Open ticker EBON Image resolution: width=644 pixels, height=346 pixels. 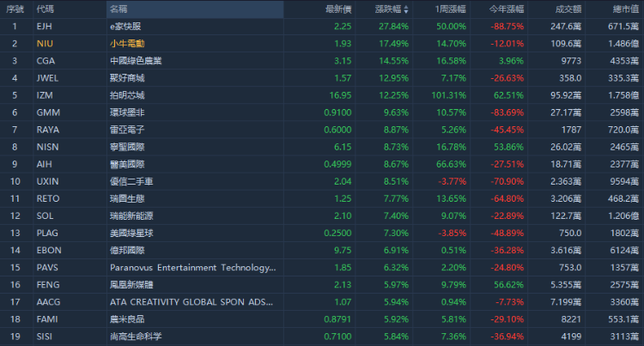tap(49, 251)
